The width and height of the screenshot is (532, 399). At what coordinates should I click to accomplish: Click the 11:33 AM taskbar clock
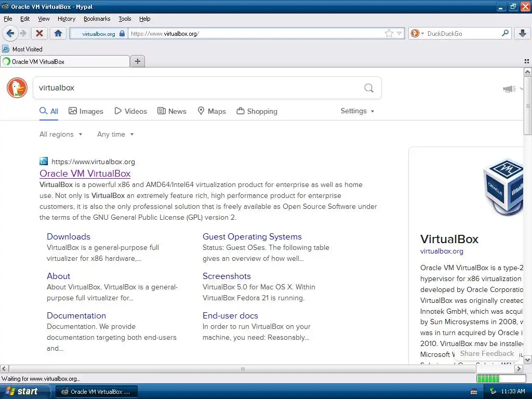point(513,391)
